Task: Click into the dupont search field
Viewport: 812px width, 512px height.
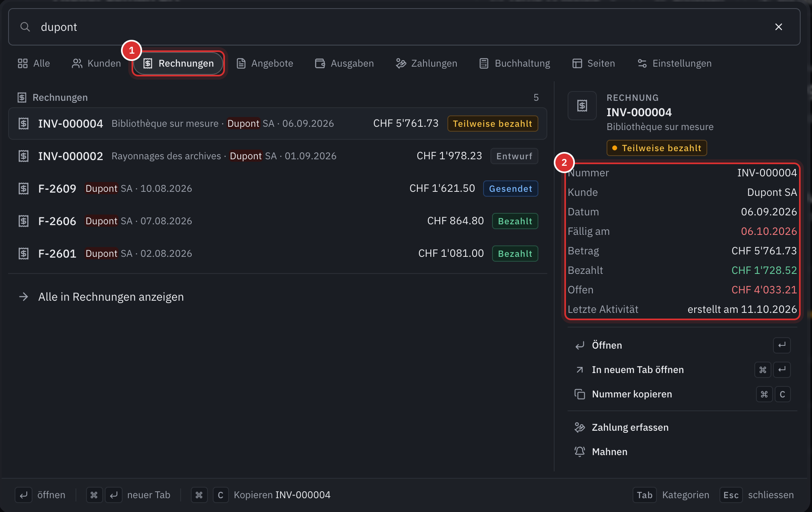Action: (x=404, y=27)
